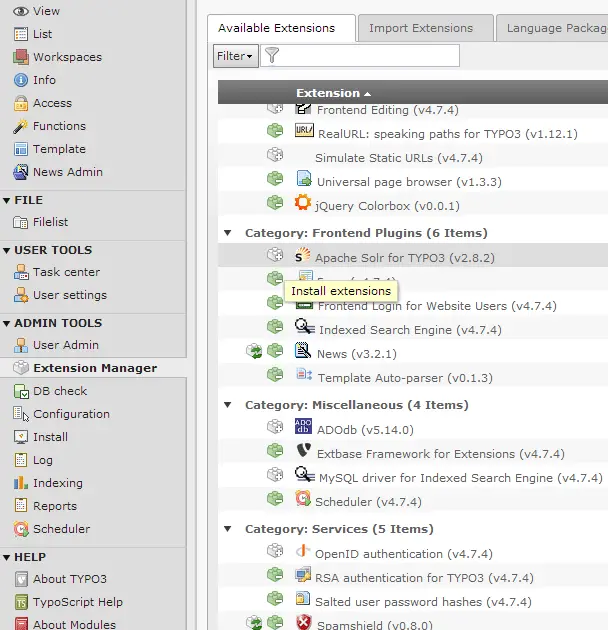The height and width of the screenshot is (630, 608).
Task: Click the Frontend Editing extension name
Action: 387,110
